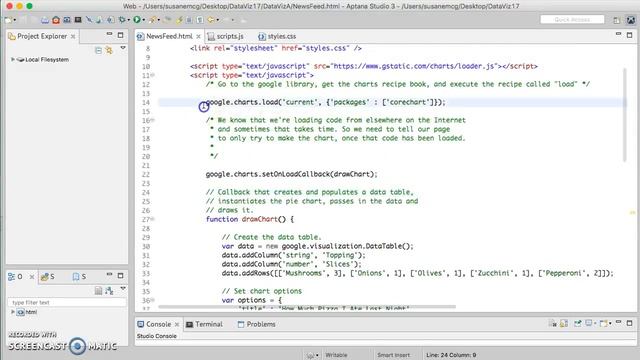Click Collapse All in Project Explorer
Viewport: 640px width, 360px height.
(x=98, y=50)
